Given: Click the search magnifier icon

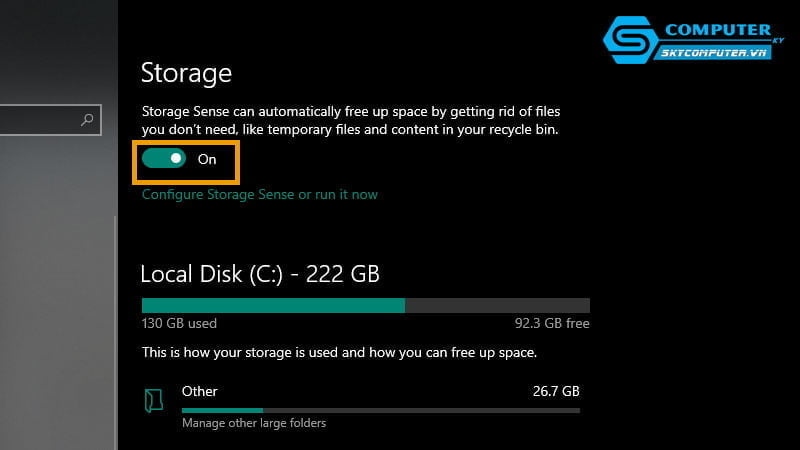Looking at the screenshot, I should [87, 121].
